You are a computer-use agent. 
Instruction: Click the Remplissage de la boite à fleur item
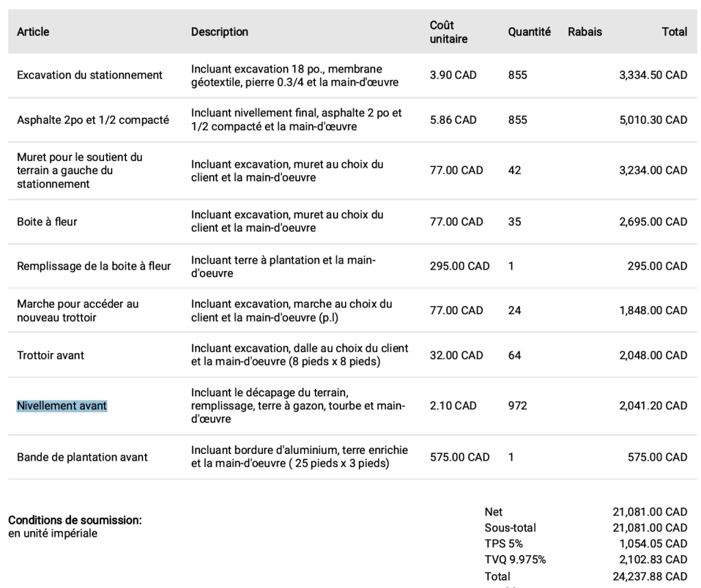(94, 266)
